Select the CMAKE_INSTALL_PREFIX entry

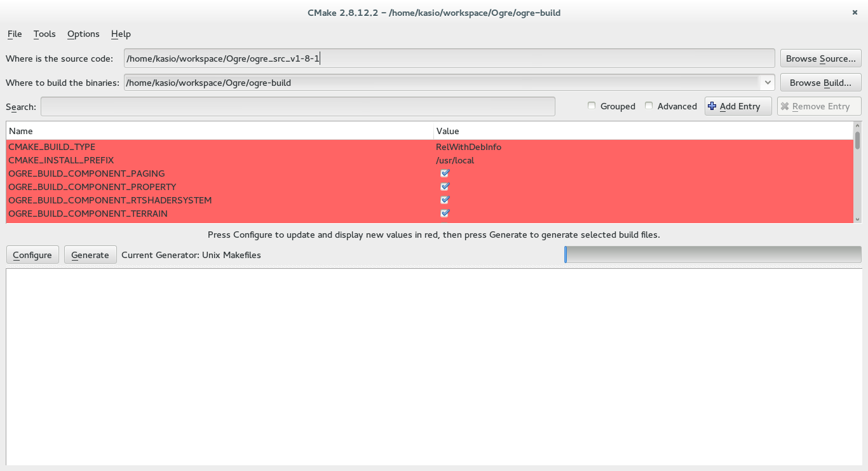(61, 160)
